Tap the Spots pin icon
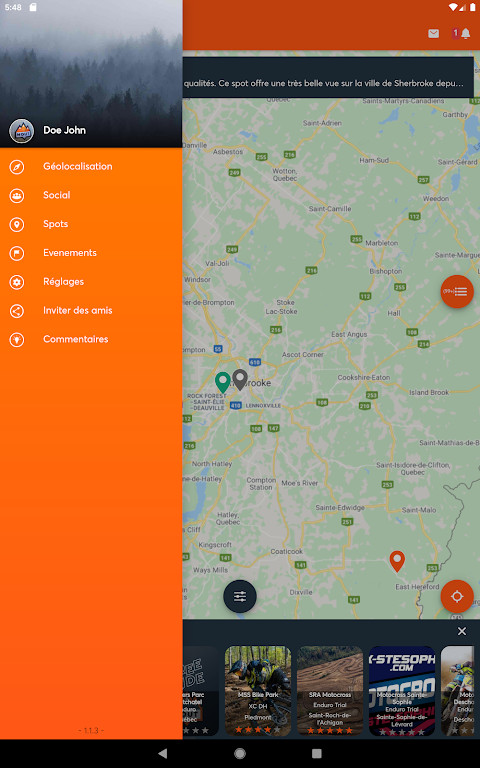This screenshot has width=480, height=768. point(17,224)
